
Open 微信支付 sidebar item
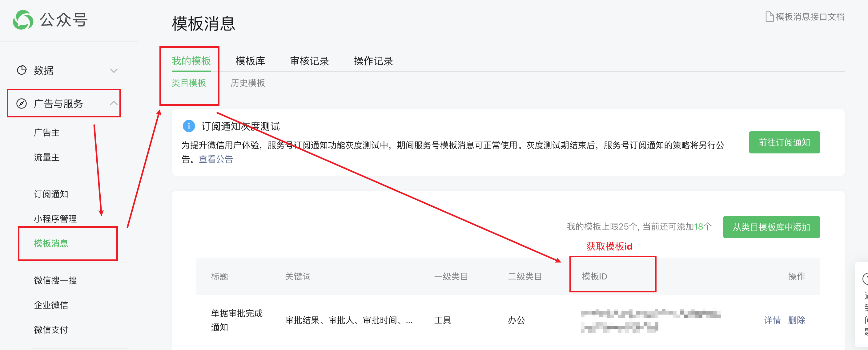click(x=51, y=329)
